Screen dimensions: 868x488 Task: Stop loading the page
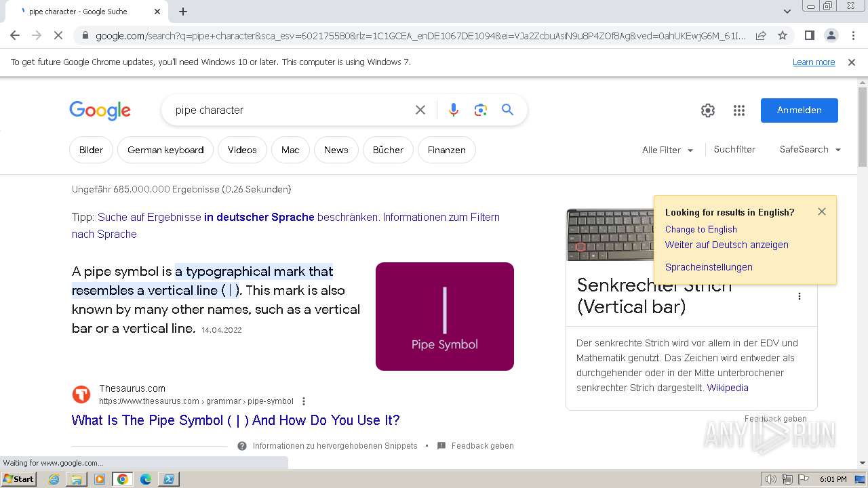(x=59, y=35)
